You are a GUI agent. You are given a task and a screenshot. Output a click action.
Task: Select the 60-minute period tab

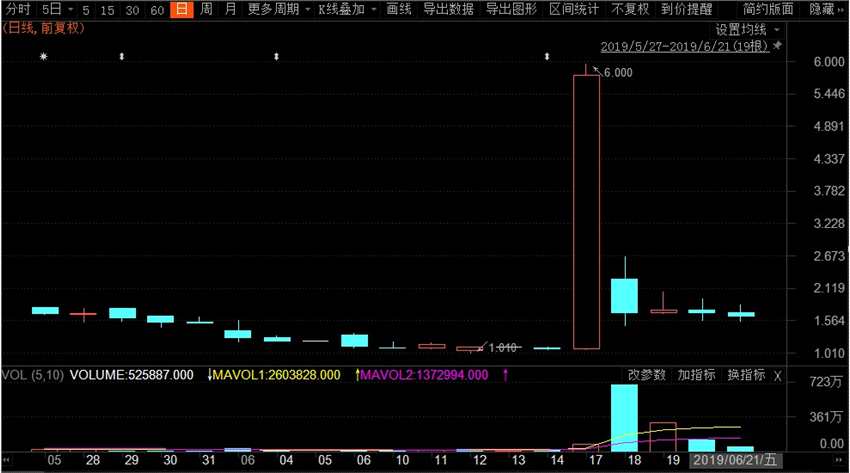tap(157, 10)
